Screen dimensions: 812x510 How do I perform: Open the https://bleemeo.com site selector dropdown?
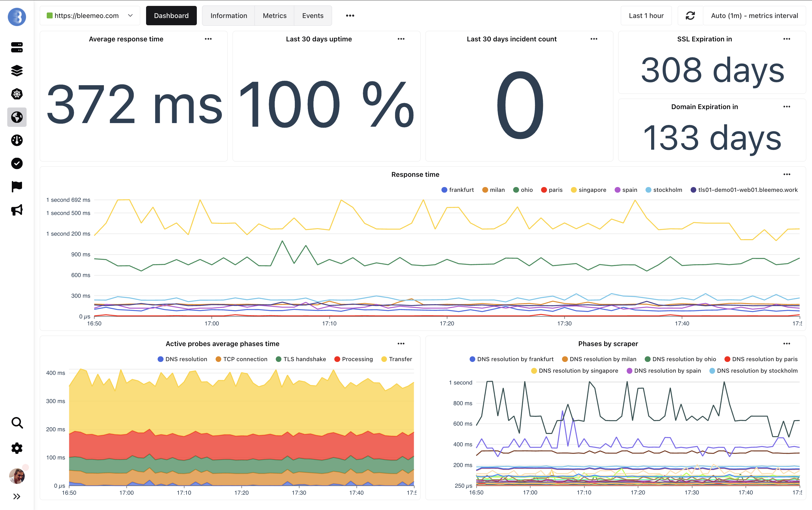90,16
